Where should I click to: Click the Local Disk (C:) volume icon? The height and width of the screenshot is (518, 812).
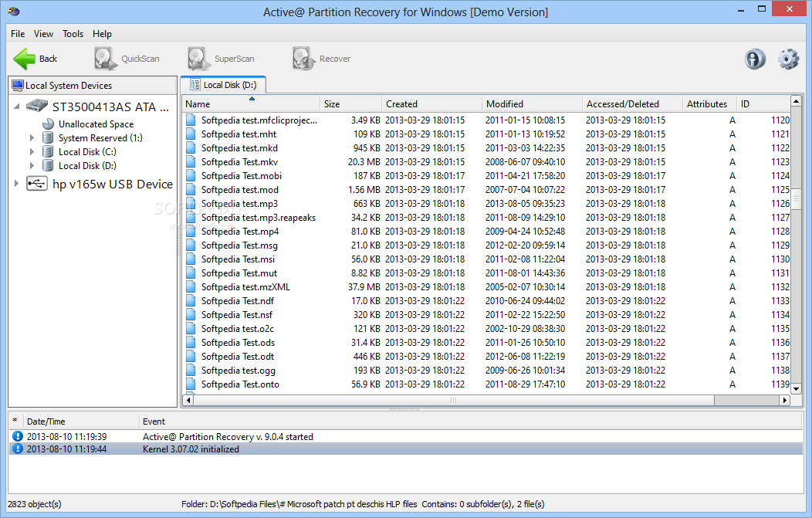point(48,152)
